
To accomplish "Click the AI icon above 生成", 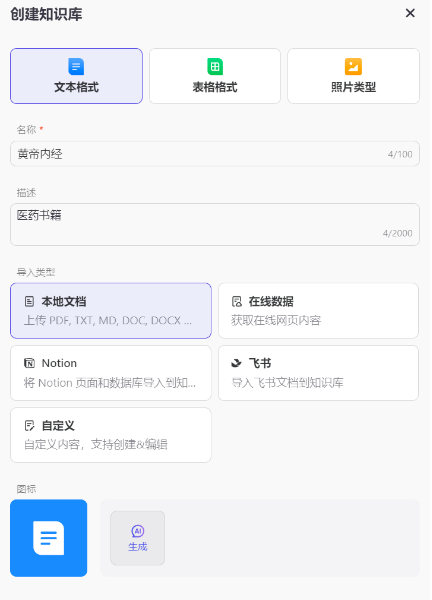I will tap(138, 531).
